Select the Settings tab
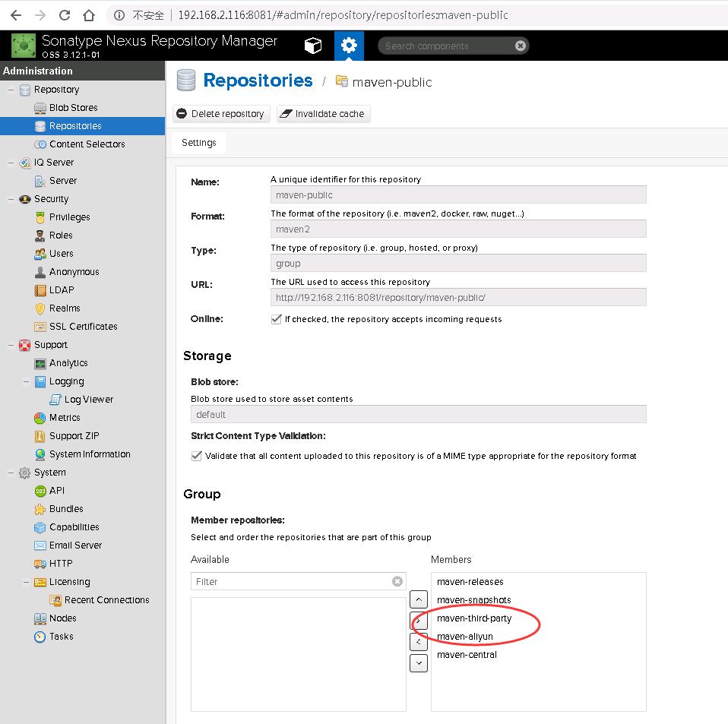This screenshot has height=724, width=728. 198,143
